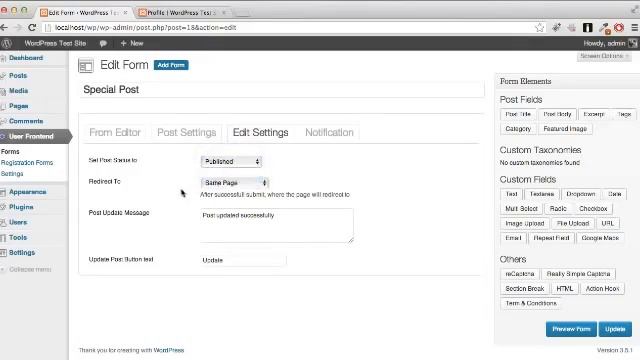
Task: Open Set Post Status Published dropdown
Action: 231,162
